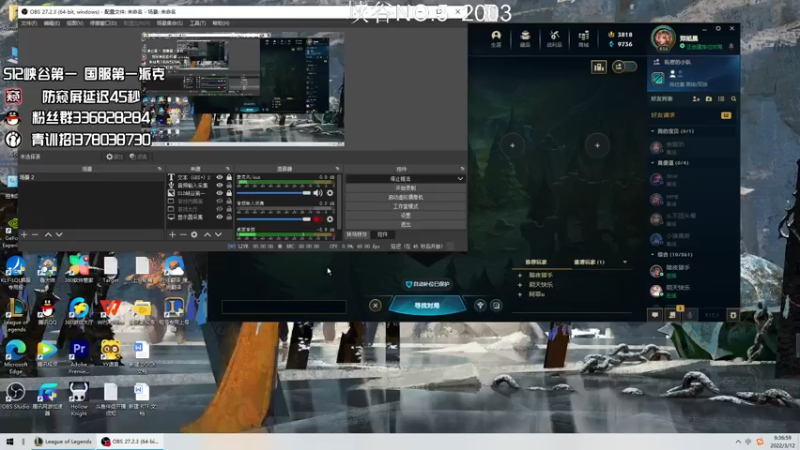800x450 pixels.
Task: Open settings gear for second mixer channel
Action: [x=330, y=219]
